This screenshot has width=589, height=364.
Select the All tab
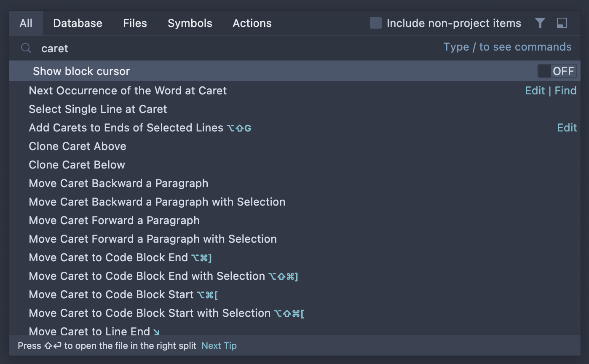[x=26, y=23]
